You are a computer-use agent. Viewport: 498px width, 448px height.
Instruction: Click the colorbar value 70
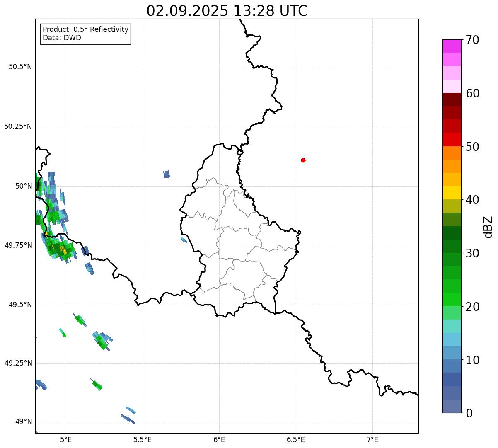tap(472, 40)
